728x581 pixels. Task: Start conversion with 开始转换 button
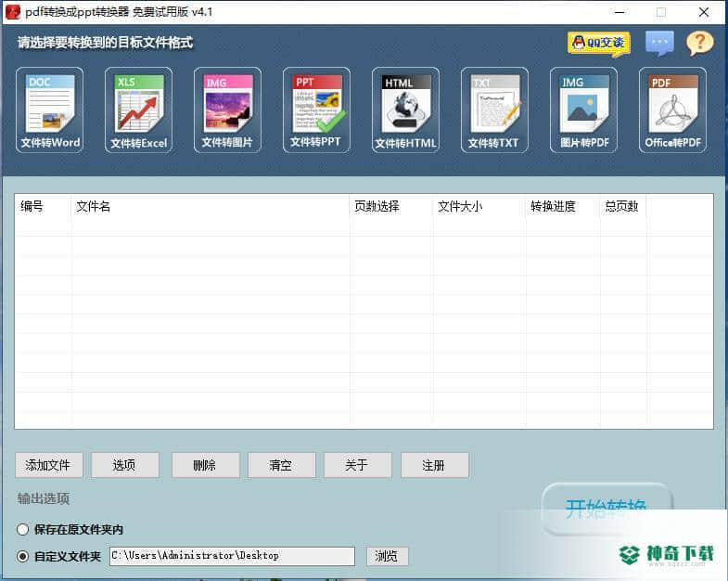pos(607,510)
